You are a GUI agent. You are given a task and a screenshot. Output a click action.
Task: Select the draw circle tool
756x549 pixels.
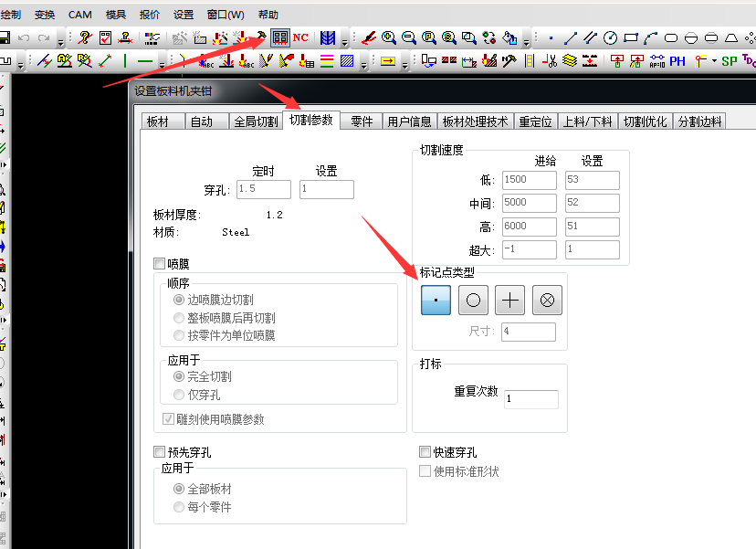611,37
